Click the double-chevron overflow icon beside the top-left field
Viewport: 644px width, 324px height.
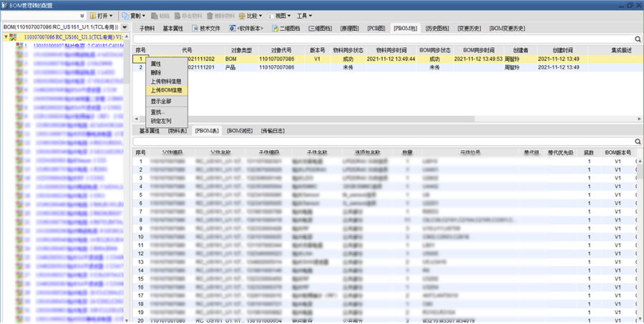(x=82, y=16)
